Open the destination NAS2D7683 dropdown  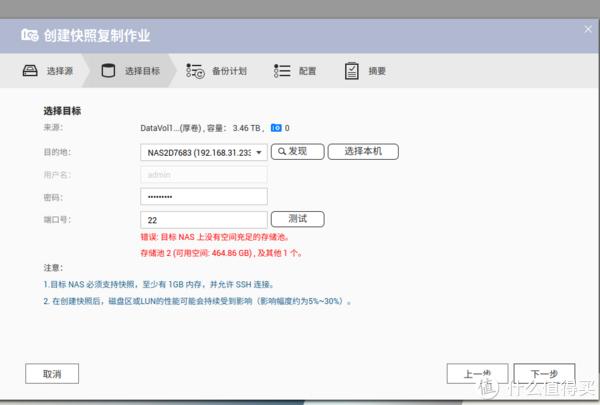click(x=204, y=152)
